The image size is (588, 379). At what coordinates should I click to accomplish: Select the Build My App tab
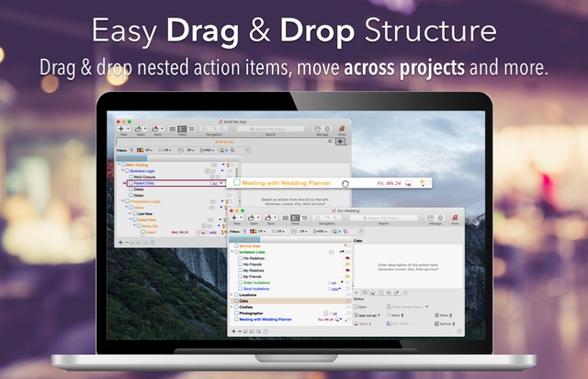coord(228,142)
